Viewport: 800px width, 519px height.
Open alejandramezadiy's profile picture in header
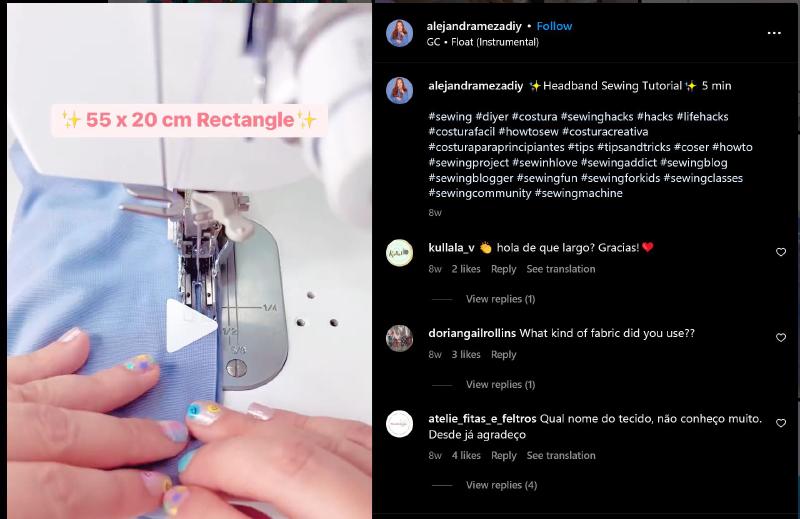click(x=399, y=33)
